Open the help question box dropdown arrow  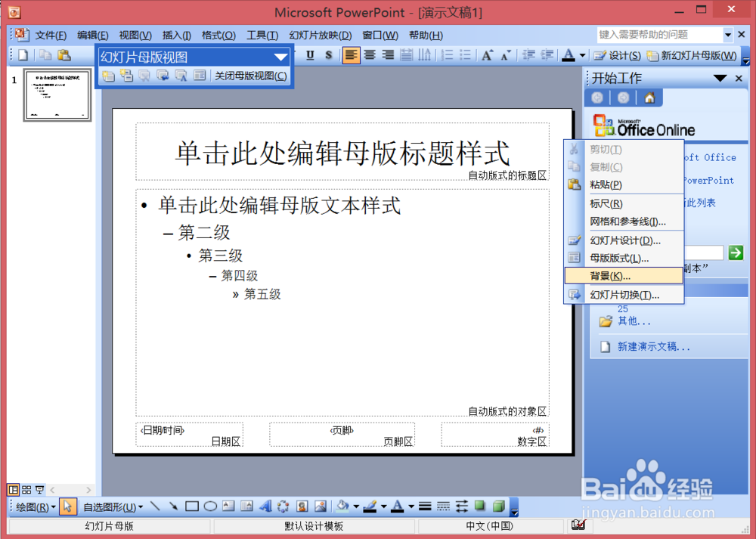pyautogui.click(x=728, y=35)
